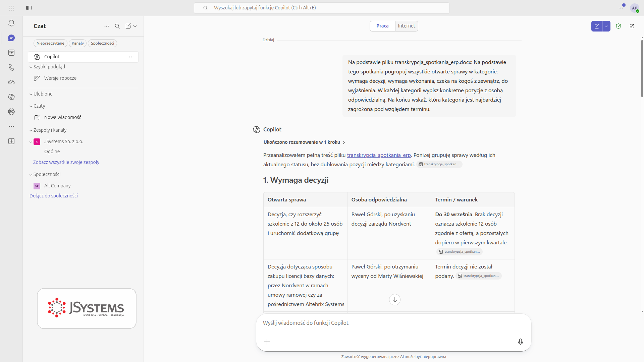The image size is (644, 362).
Task: Toggle the Społeczności filter chip
Action: point(103,43)
